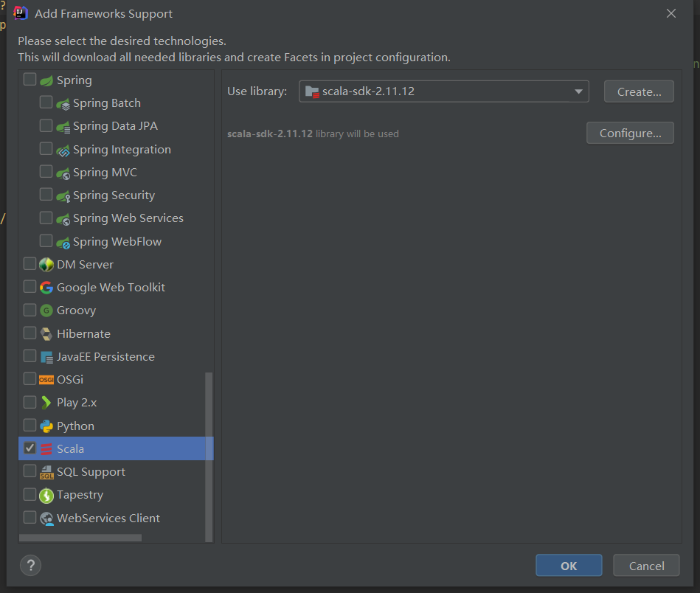Screen dimensions: 700x593
Task: Uncheck the Scala checkbox
Action: (x=30, y=448)
